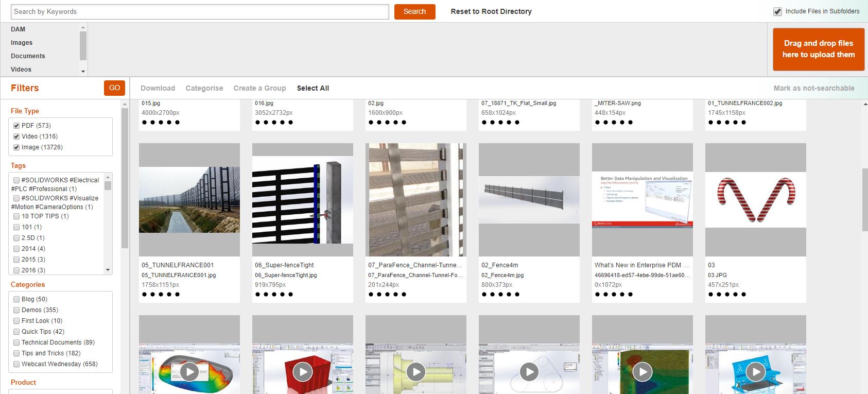The width and height of the screenshot is (868, 394).
Task: Check #SOLIDWORKS #Electrical #PLC tag
Action: [16, 180]
